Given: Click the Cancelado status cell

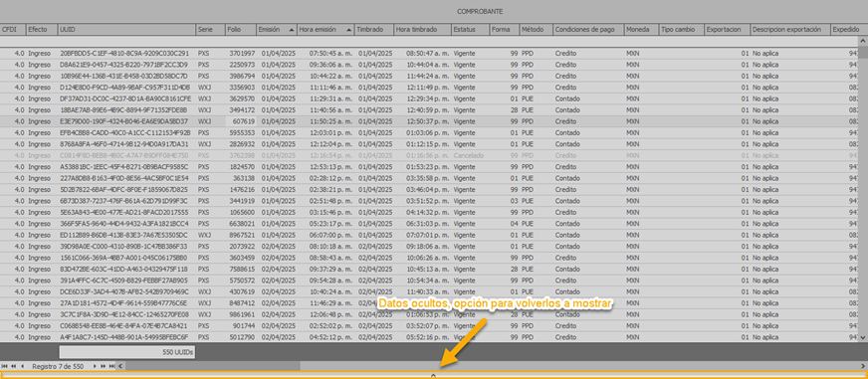Looking at the screenshot, I should pyautogui.click(x=469, y=155).
